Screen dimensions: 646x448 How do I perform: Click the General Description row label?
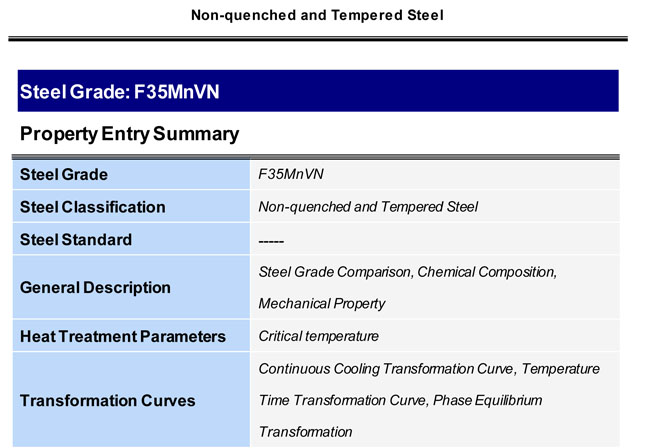[x=95, y=287]
